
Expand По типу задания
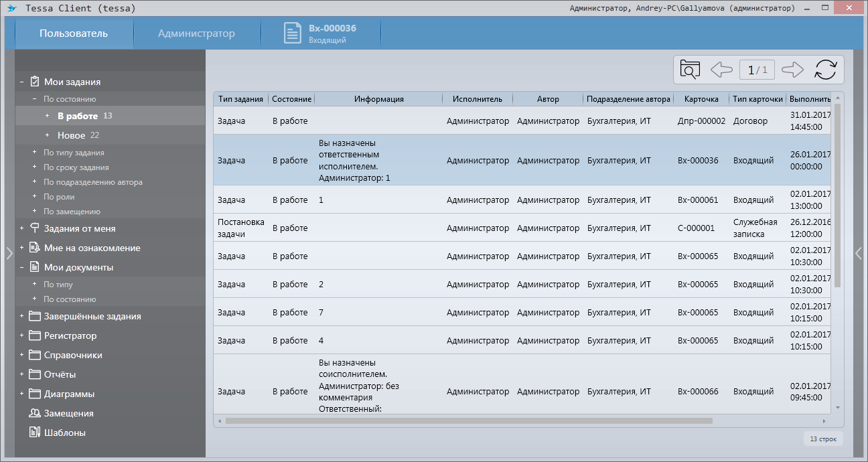35,153
